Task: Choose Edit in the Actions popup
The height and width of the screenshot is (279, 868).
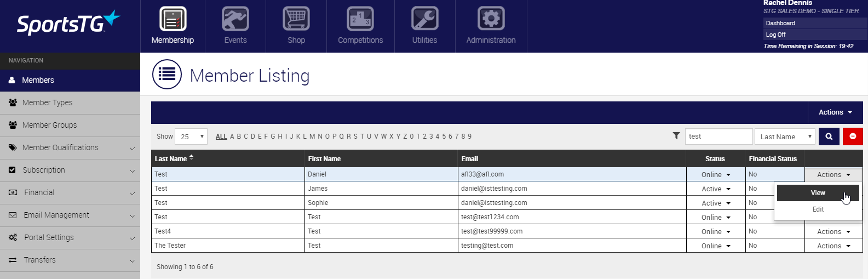Action: pos(818,209)
